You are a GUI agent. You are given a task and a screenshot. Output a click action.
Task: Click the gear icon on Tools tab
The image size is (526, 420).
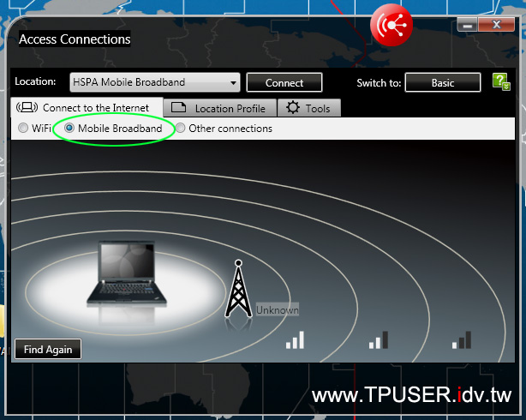click(x=293, y=107)
